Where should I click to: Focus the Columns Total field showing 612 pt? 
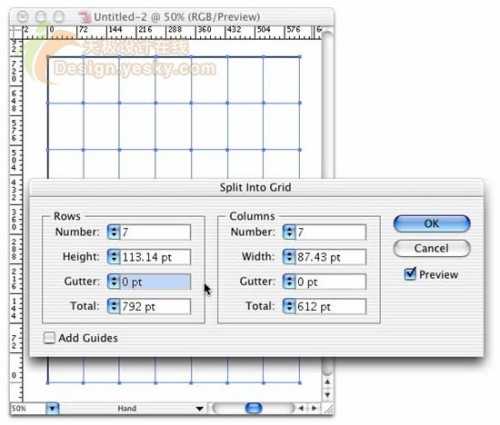tap(331, 307)
